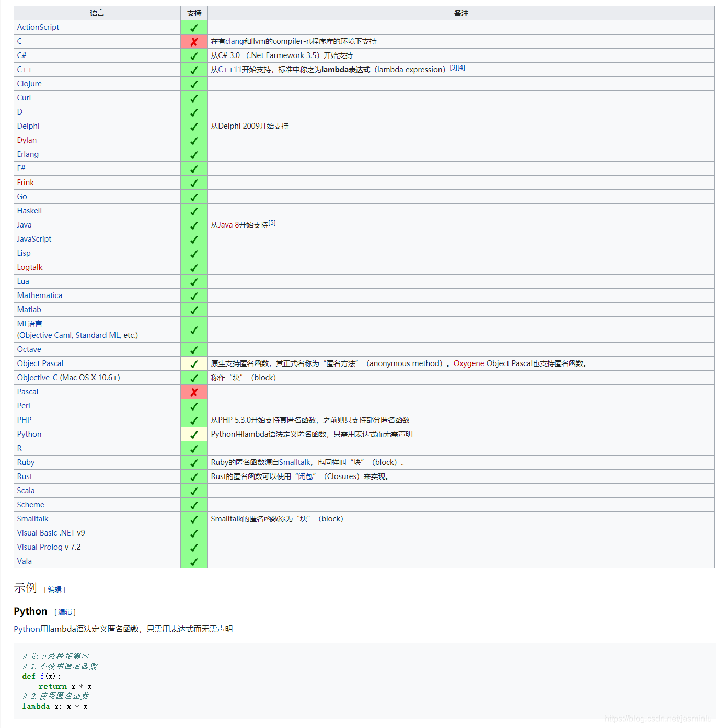
Task: Open the C++ link in the table
Action: pos(25,70)
